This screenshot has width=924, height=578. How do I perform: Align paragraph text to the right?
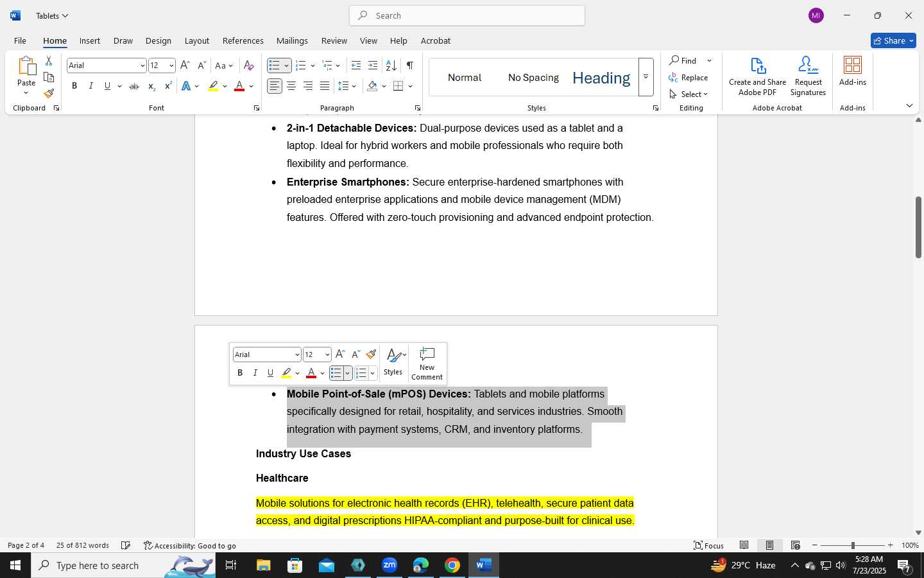pos(308,86)
